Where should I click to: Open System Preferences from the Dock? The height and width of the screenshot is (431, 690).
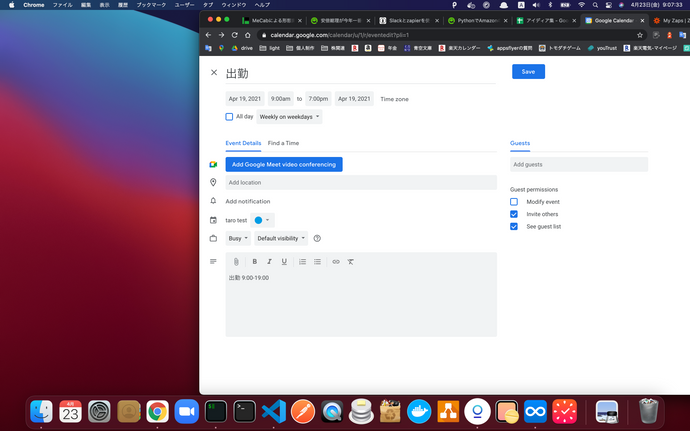[99, 412]
